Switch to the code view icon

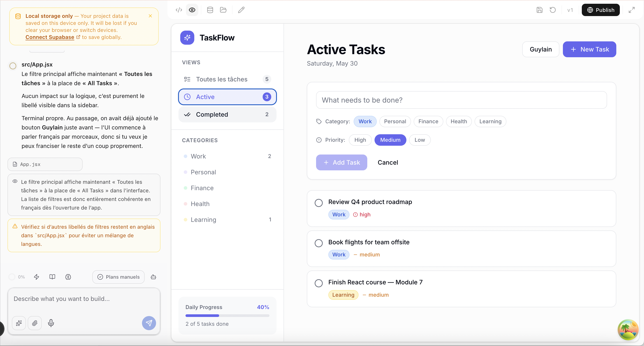pyautogui.click(x=179, y=10)
